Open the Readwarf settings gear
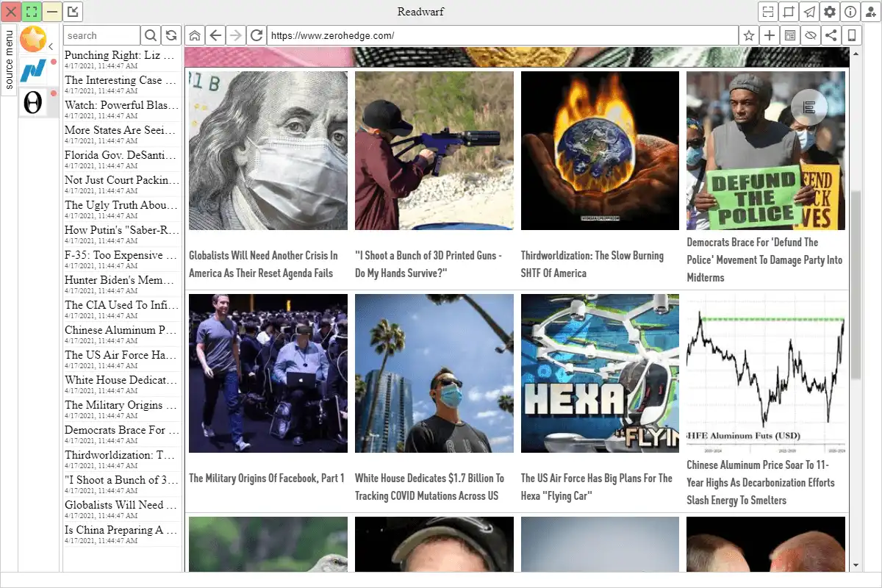The image size is (882, 588). (830, 12)
